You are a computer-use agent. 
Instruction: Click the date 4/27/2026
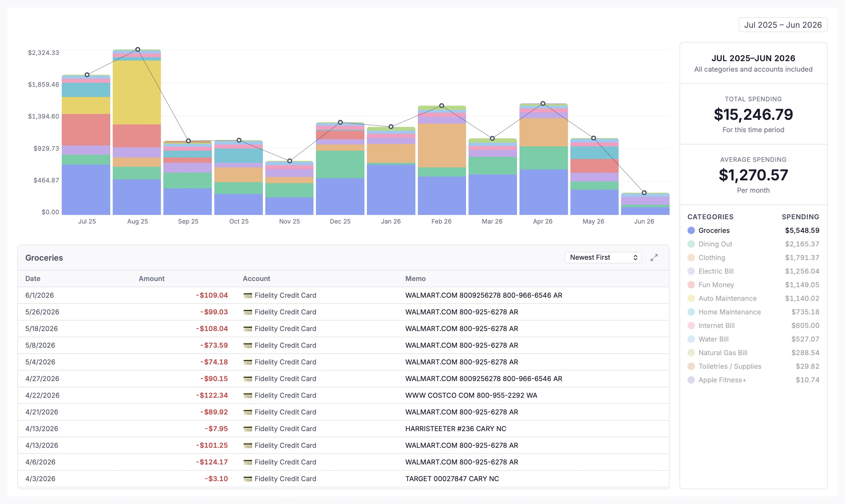[x=42, y=379]
